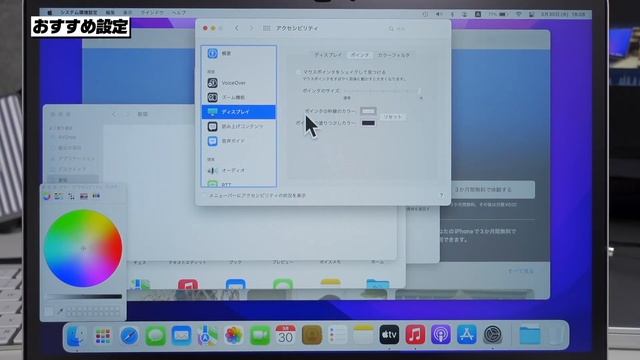640x360 pixels.
Task: Select RTT at the sidebar bottom
Action: pos(239,184)
